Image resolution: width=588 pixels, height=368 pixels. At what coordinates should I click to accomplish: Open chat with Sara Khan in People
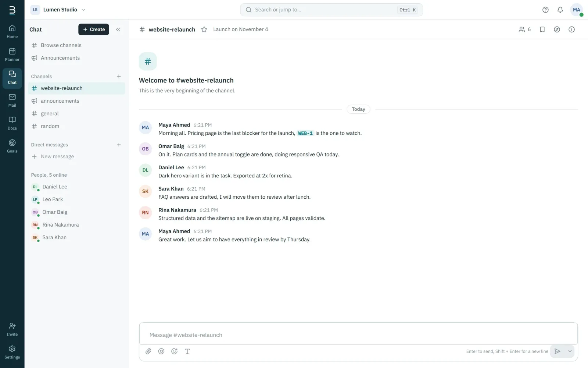pos(76,237)
